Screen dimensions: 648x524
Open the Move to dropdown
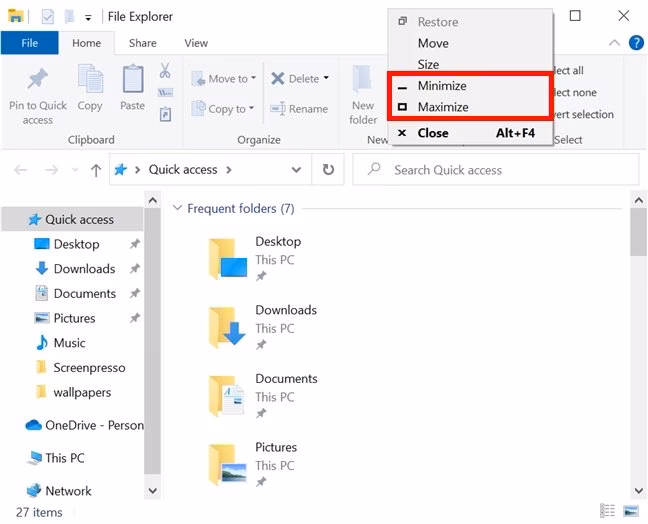(231, 79)
